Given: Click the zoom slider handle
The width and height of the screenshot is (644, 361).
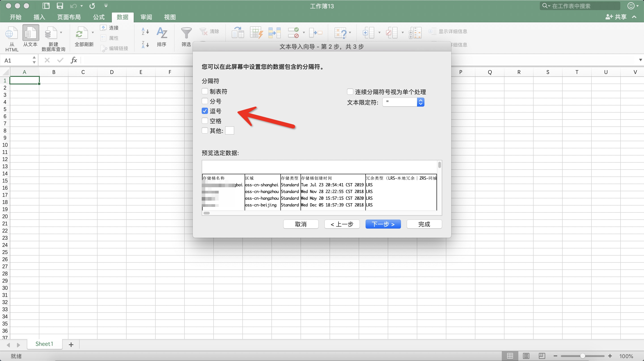Looking at the screenshot, I should (x=583, y=356).
